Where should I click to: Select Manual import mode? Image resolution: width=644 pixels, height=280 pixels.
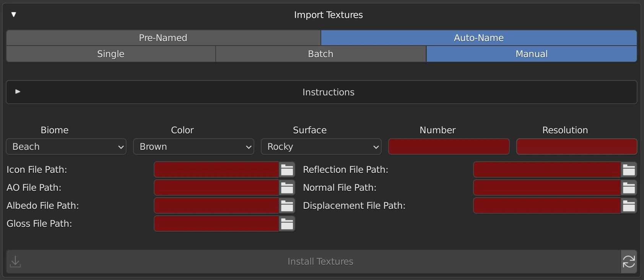pyautogui.click(x=531, y=54)
